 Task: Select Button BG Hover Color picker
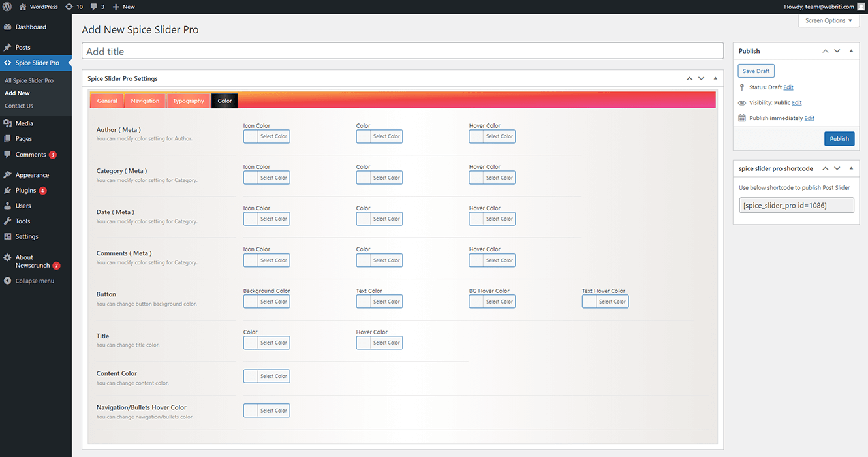click(x=492, y=302)
